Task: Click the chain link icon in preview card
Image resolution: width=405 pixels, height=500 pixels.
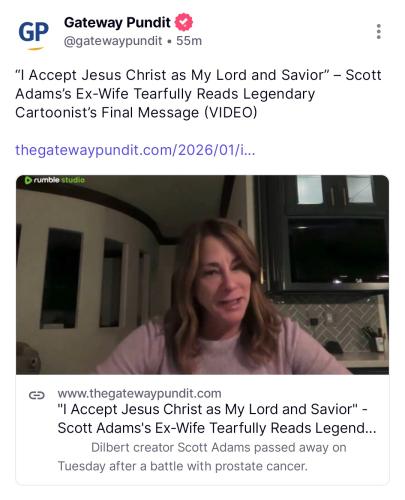Action: click(37, 396)
